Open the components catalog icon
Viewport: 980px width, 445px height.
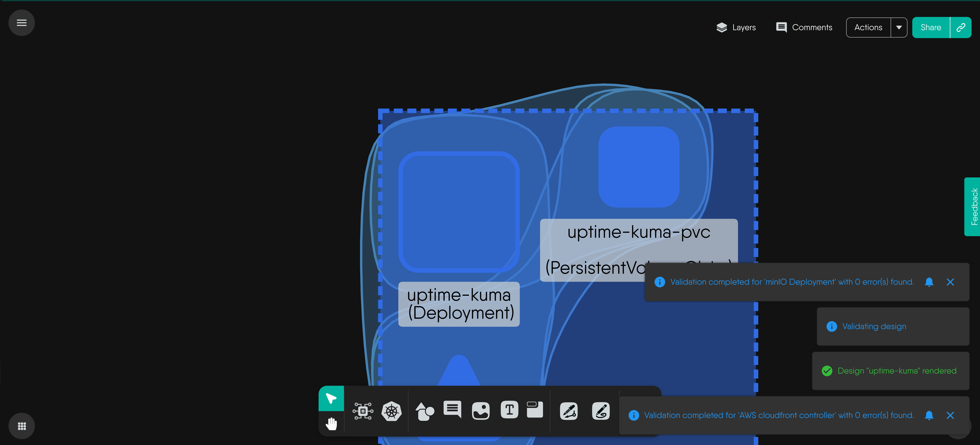tap(362, 411)
